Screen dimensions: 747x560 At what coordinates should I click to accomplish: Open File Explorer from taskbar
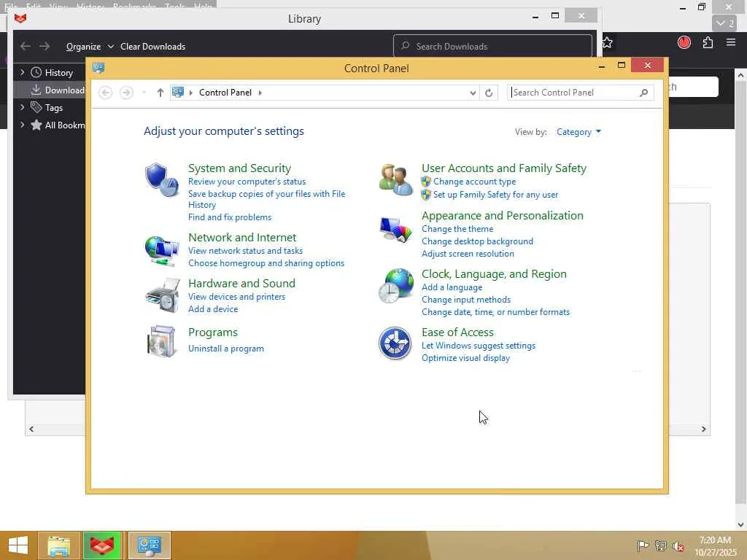point(58,545)
